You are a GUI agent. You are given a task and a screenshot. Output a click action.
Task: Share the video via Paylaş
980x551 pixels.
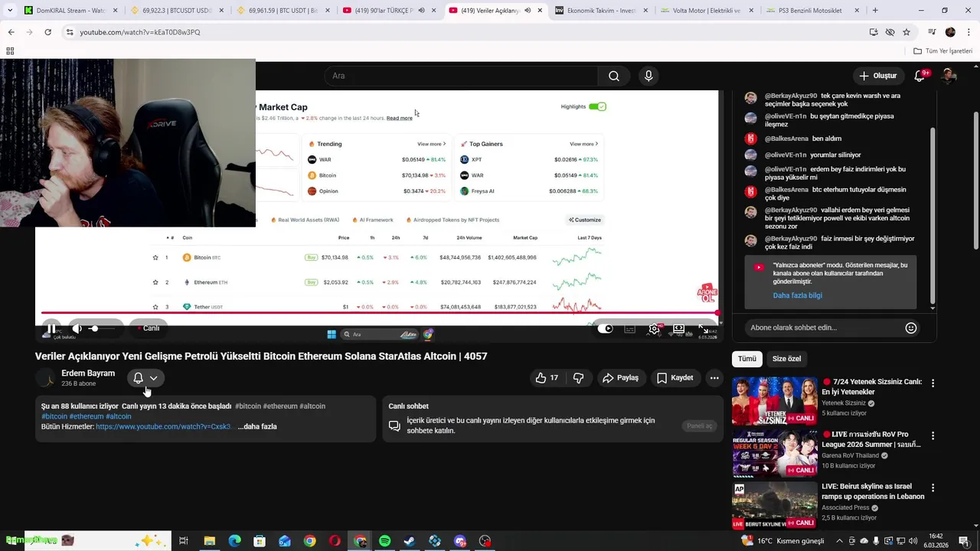coord(620,378)
